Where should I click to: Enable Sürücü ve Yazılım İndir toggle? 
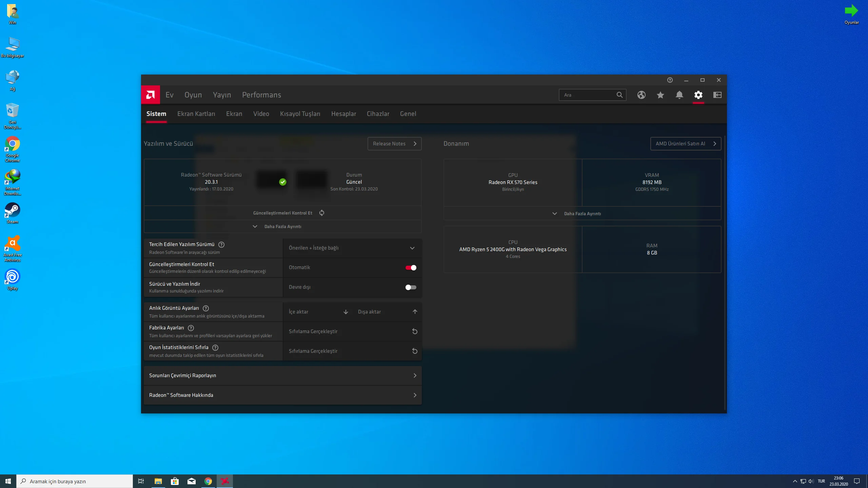tap(411, 287)
